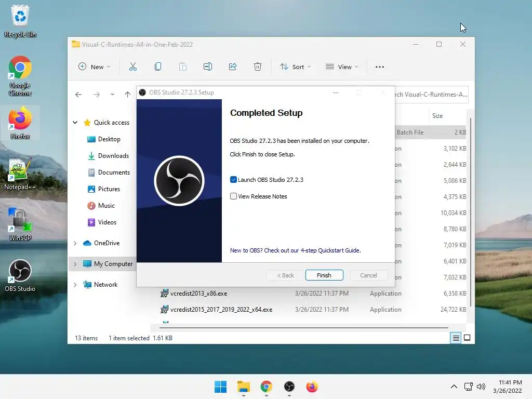Expand the Network tree node
Screen dimensions: 532x399
click(75, 285)
